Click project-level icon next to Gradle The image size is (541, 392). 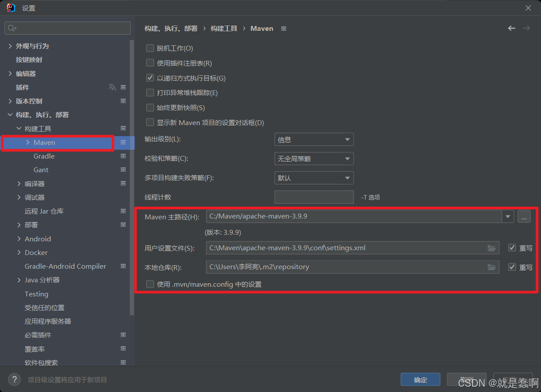[123, 156]
